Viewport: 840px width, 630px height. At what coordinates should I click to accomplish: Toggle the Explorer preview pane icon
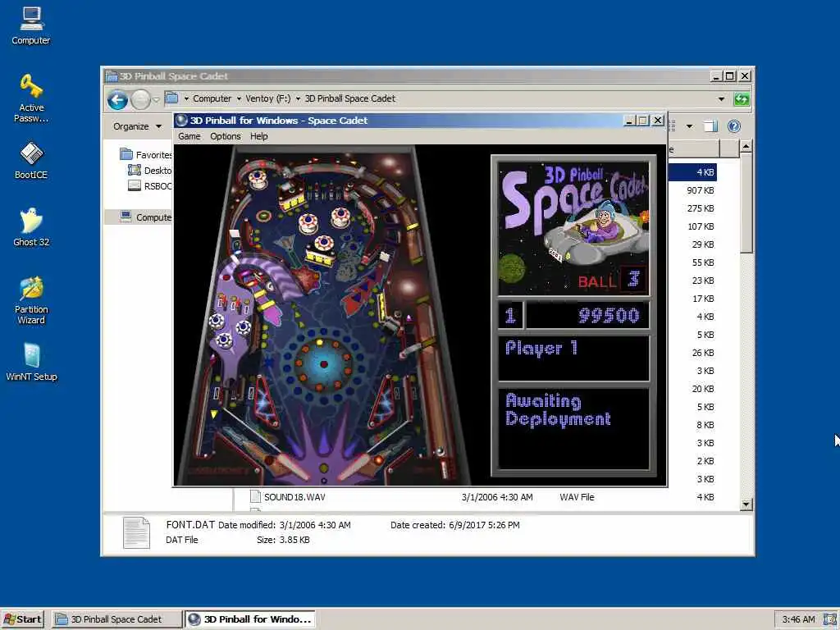click(710, 126)
